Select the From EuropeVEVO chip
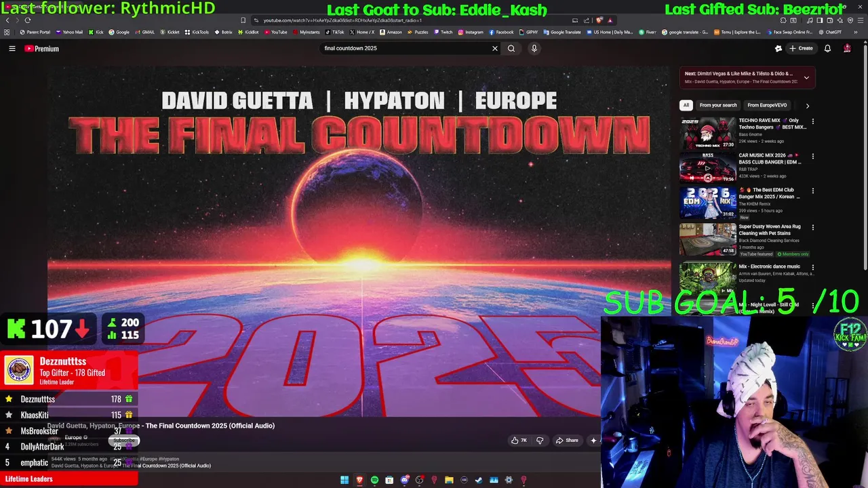 (x=767, y=105)
